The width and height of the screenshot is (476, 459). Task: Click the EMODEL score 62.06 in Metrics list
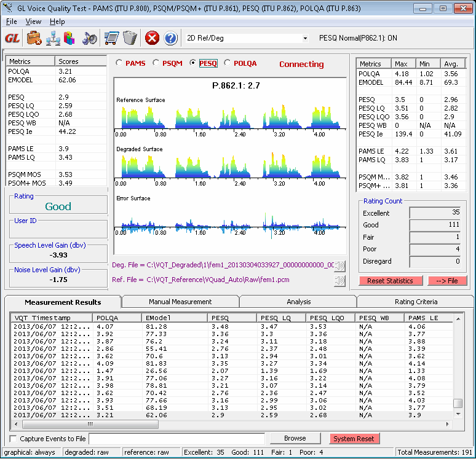(67, 80)
